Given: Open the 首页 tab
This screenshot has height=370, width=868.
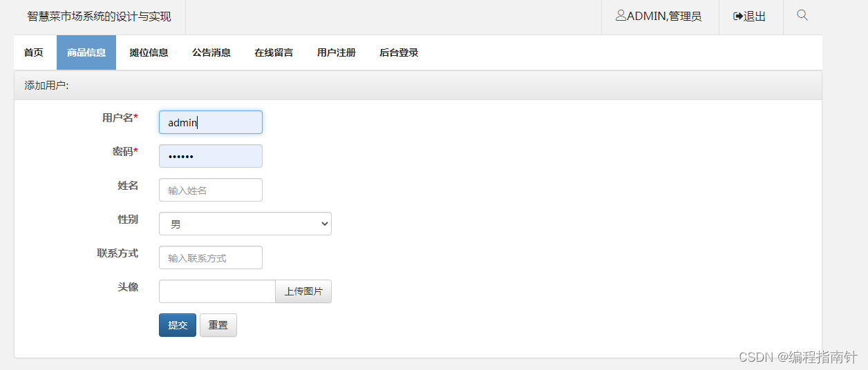Looking at the screenshot, I should [34, 52].
